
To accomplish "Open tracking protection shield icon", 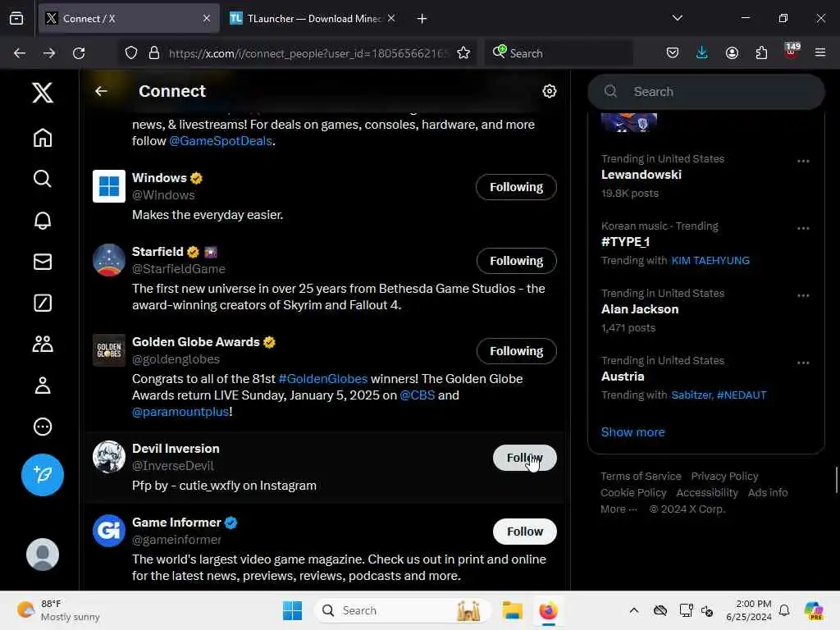I will pyautogui.click(x=131, y=53).
